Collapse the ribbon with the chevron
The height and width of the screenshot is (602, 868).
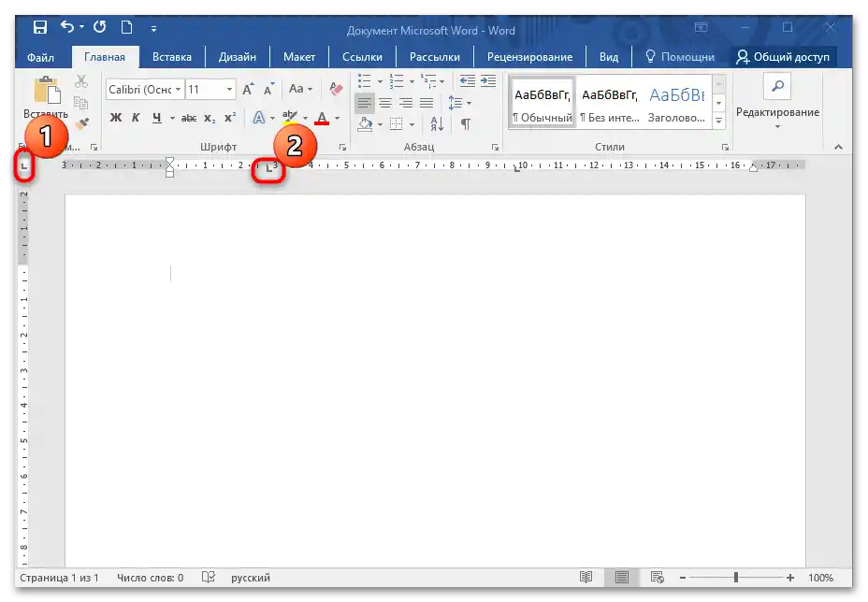pyautogui.click(x=838, y=147)
